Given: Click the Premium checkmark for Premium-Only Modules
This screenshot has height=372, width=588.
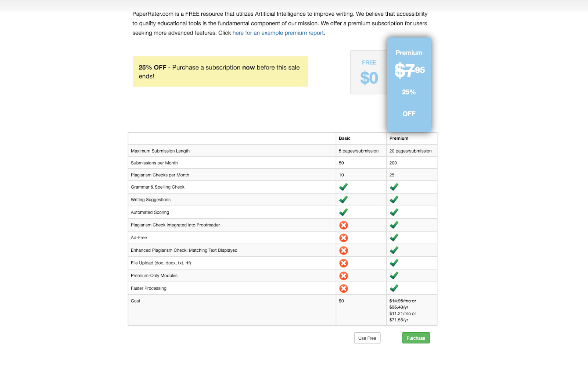Looking at the screenshot, I should (x=394, y=275).
